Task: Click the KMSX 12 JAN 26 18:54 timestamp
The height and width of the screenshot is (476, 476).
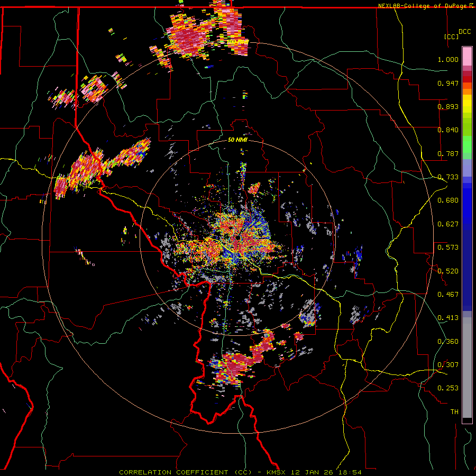Action: coord(314,472)
